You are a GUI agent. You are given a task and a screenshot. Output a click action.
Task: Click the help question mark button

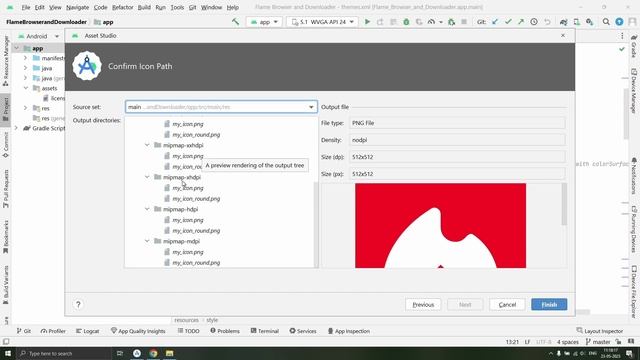(78, 304)
